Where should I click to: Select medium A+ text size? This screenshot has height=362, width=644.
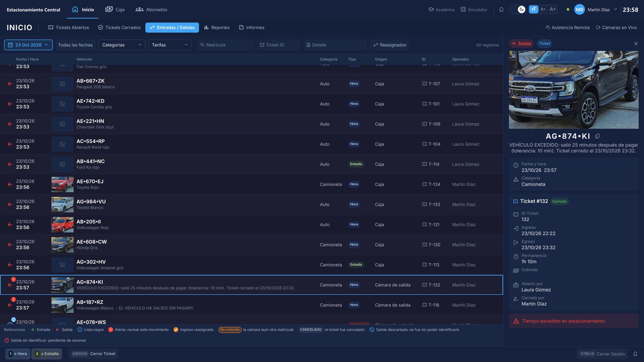click(543, 9)
